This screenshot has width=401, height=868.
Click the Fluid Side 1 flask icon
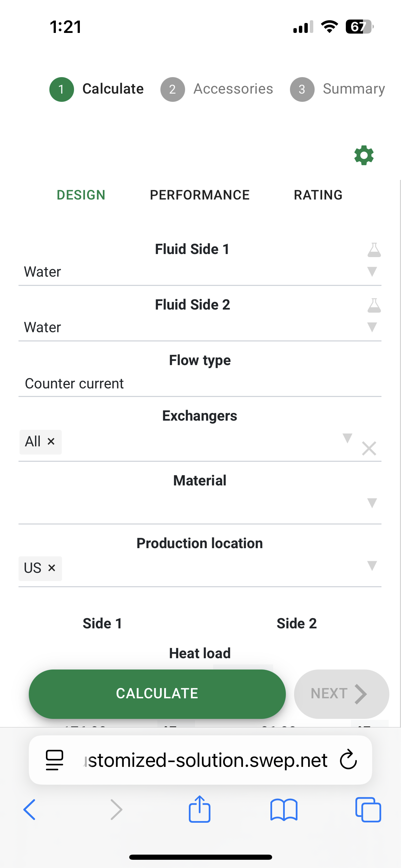(x=374, y=250)
